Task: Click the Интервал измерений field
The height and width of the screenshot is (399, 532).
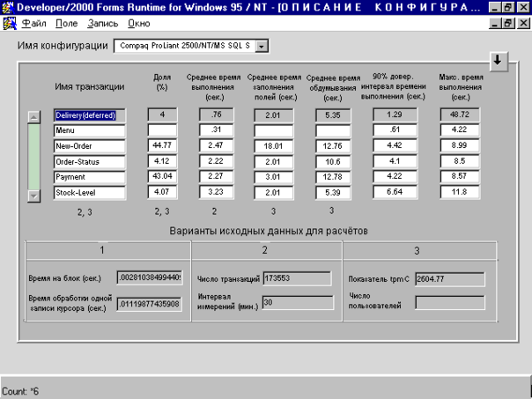Action: [298, 302]
